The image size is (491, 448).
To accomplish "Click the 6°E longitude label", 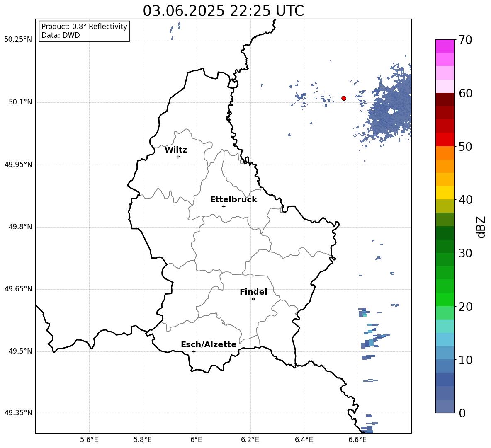I will tap(196, 440).
